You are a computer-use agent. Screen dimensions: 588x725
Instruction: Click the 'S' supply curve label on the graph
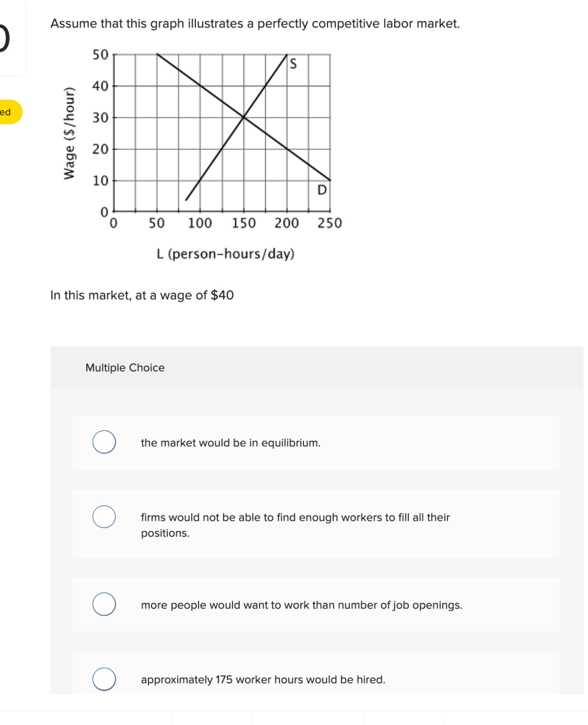pos(293,63)
